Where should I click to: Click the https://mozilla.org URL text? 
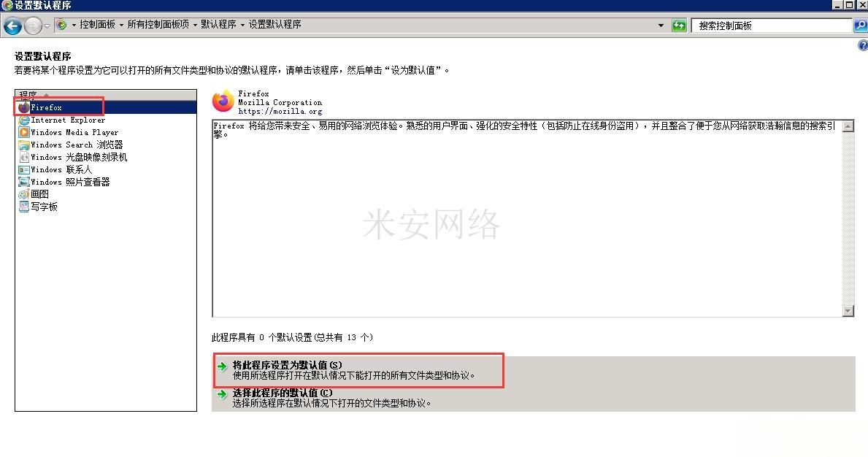pyautogui.click(x=280, y=111)
